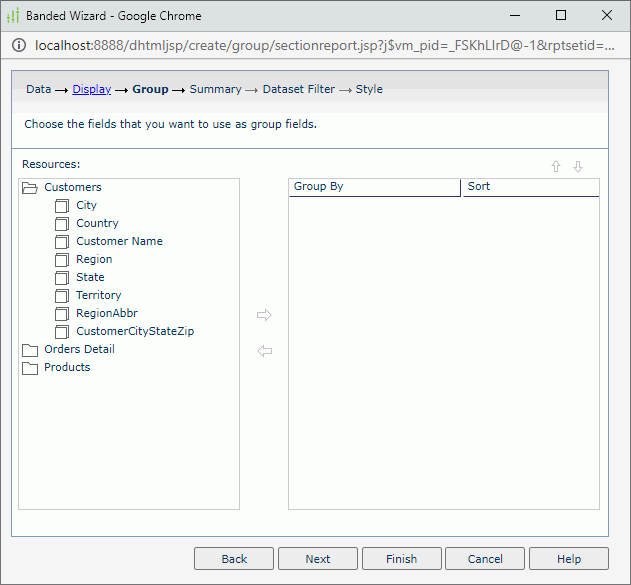Click the move up arrow icon
Image resolution: width=631 pixels, height=585 pixels.
[556, 167]
